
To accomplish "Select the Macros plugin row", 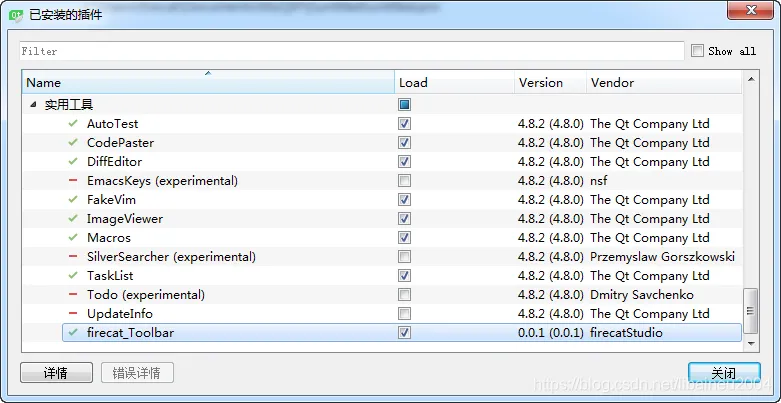I will pos(382,238).
